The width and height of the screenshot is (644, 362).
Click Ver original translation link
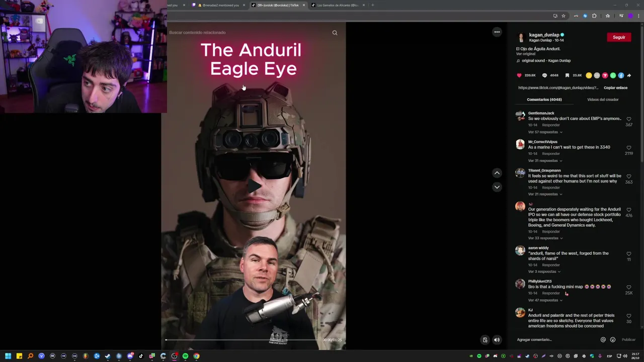[526, 54]
